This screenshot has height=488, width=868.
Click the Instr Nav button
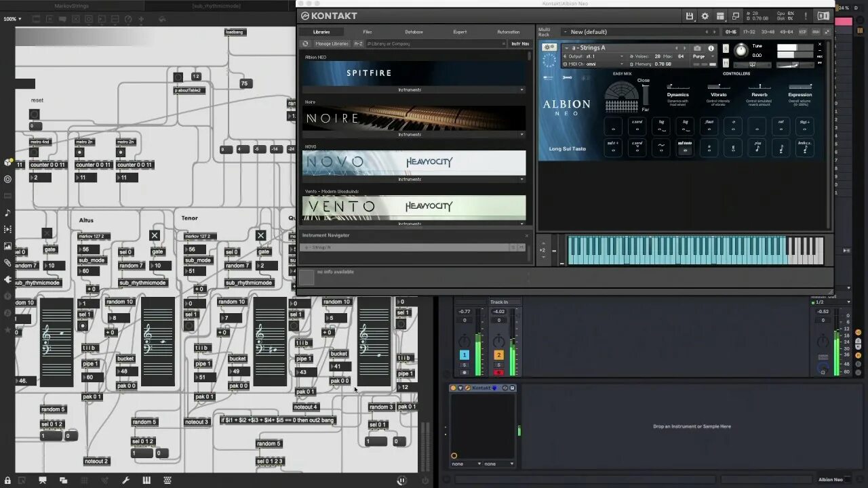520,43
